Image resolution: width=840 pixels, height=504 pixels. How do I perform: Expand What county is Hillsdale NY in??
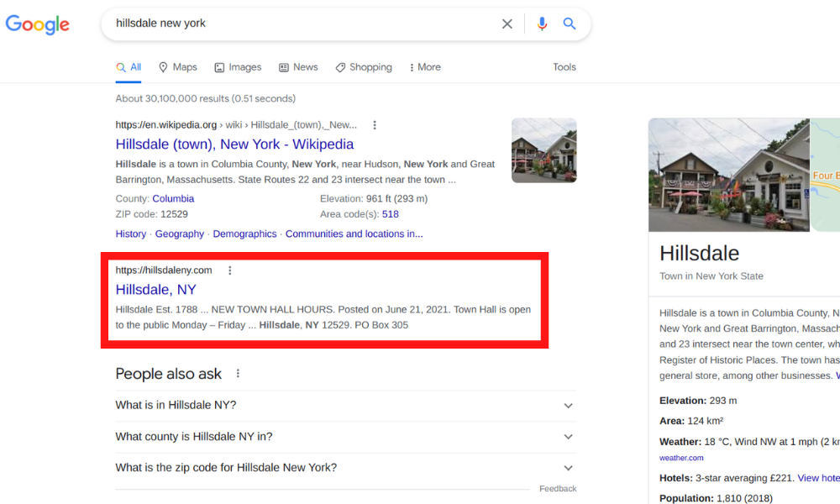[346, 437]
